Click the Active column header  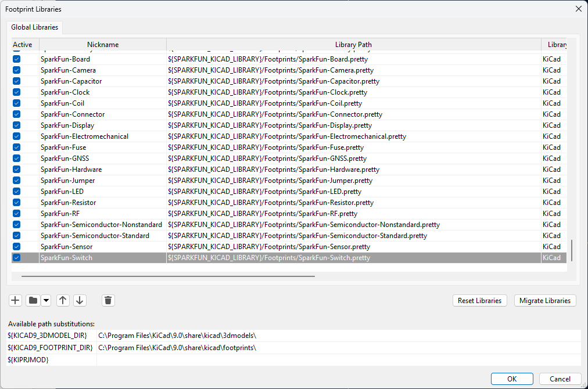click(x=25, y=45)
